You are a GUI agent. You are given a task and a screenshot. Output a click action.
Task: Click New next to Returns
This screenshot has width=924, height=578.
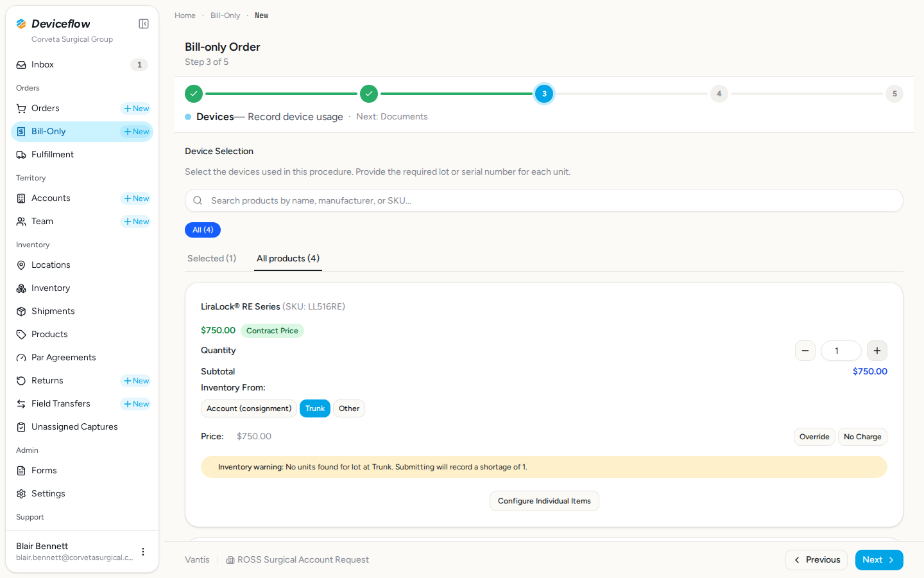click(136, 381)
